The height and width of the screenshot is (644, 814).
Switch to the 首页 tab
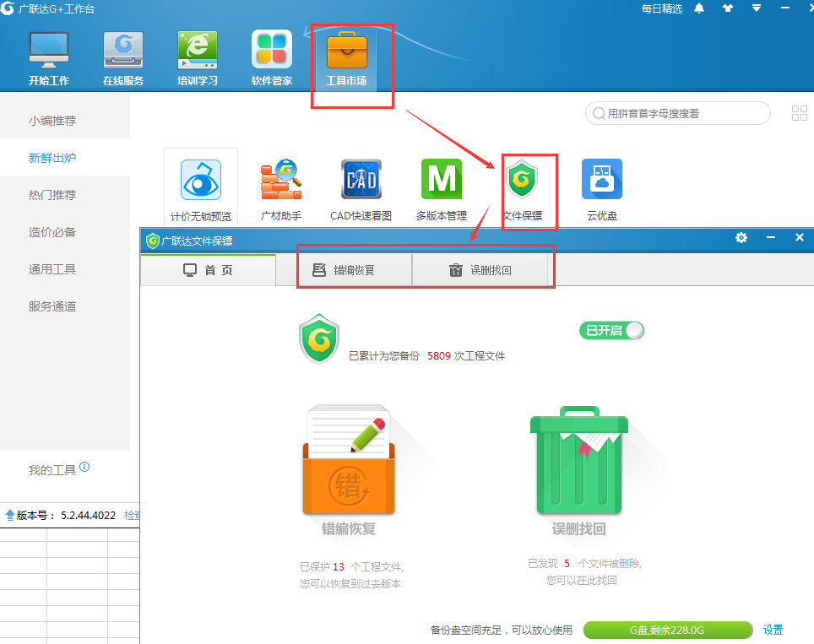click(x=209, y=270)
